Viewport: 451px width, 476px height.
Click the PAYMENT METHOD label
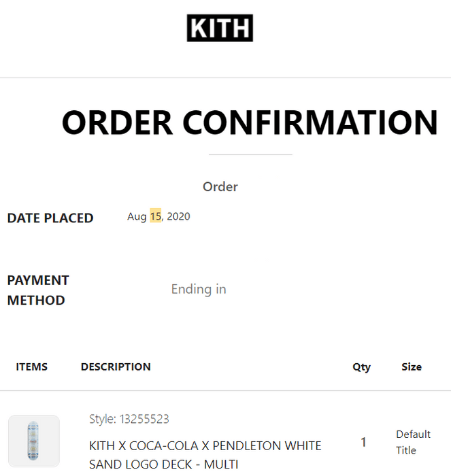coord(38,290)
